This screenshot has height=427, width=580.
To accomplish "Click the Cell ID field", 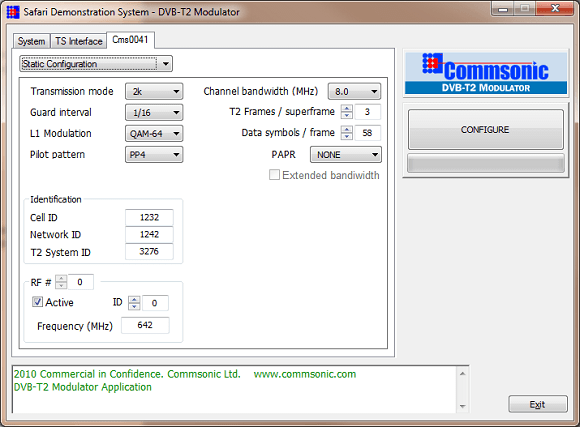I will coord(149,217).
